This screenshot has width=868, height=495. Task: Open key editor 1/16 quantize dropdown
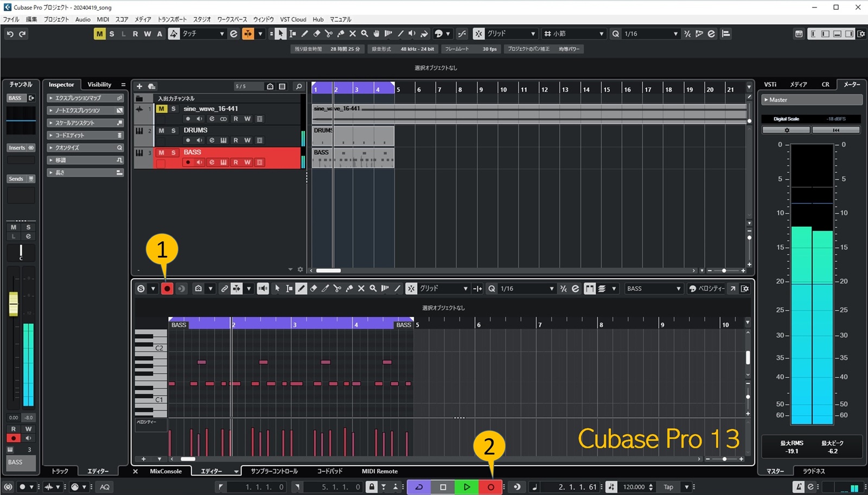[526, 289]
